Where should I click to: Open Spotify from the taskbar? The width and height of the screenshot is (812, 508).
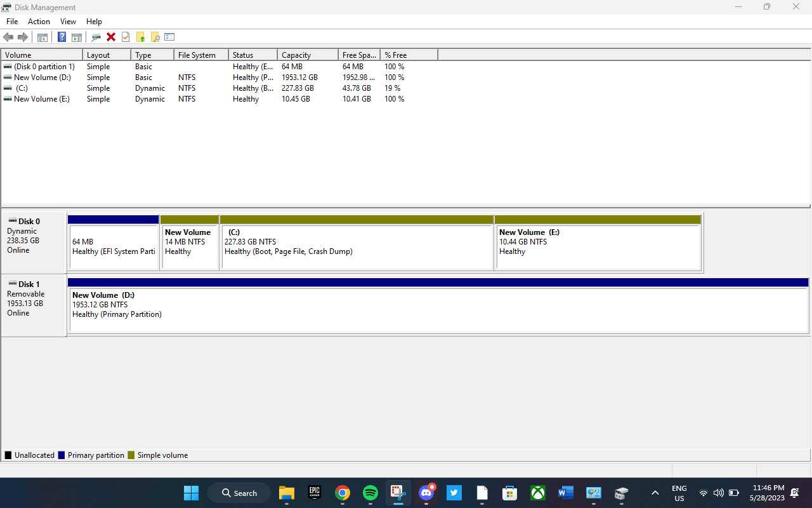370,493
